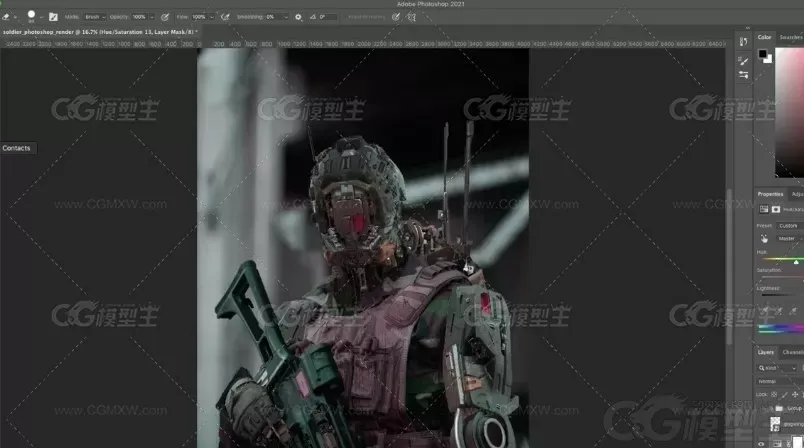Select the smart object layer thumbnail
Screen dimensions: 804x448
point(775,424)
